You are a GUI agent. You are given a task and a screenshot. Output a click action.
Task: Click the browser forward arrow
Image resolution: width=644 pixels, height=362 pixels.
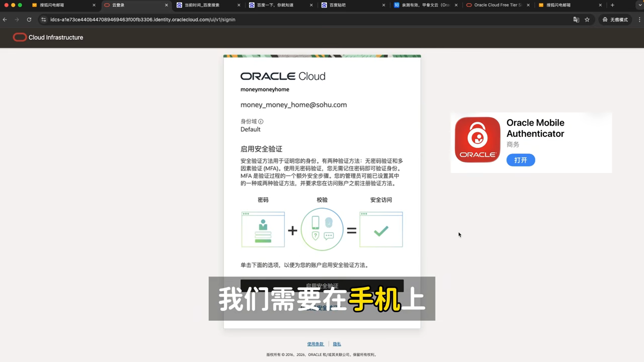(17, 20)
